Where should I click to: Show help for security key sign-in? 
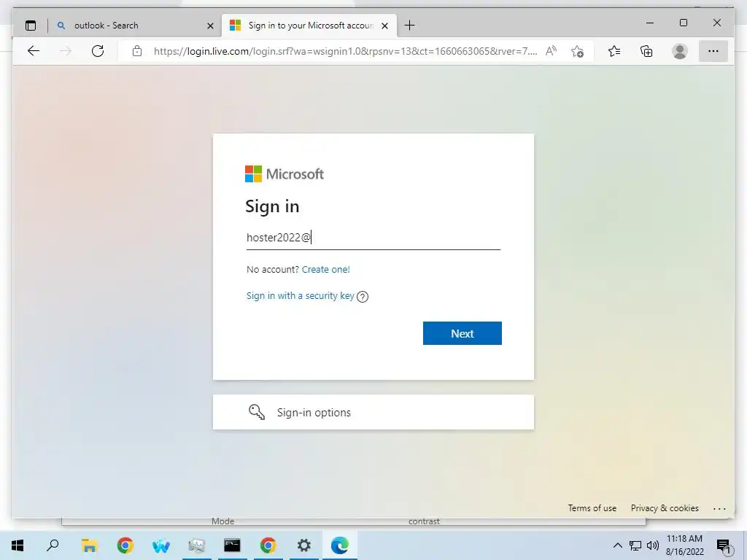pos(363,297)
